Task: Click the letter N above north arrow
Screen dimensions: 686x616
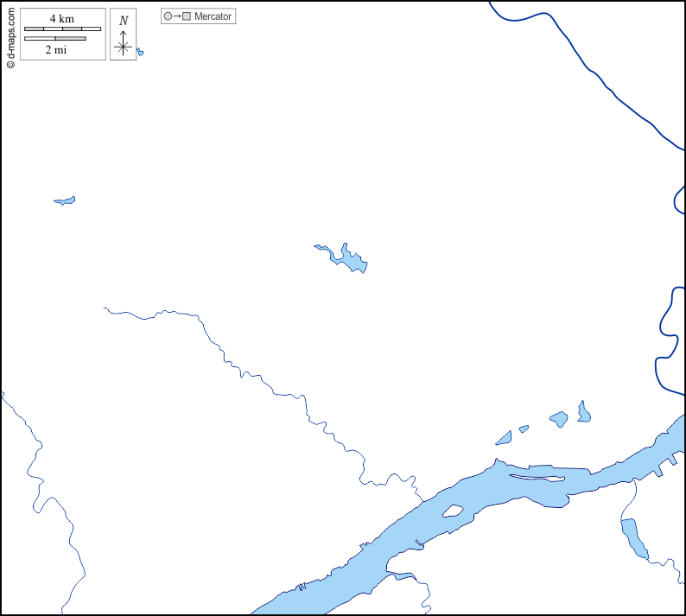Action: 124,21
